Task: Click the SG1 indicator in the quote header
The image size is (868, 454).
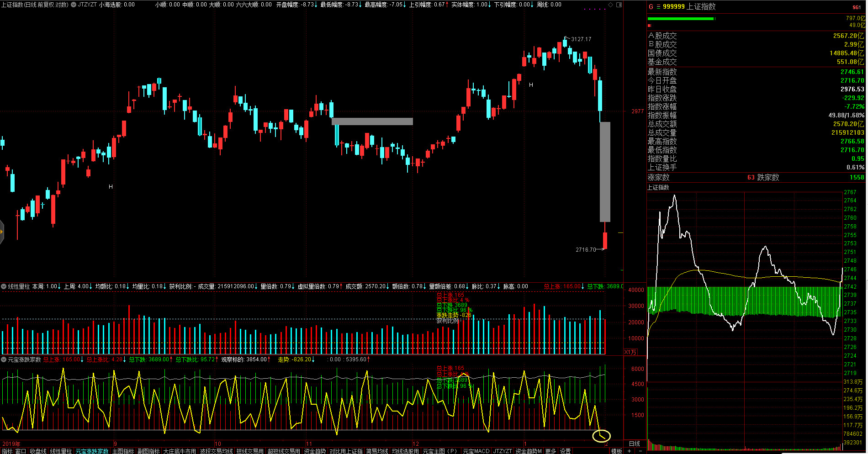Action: 856,7
